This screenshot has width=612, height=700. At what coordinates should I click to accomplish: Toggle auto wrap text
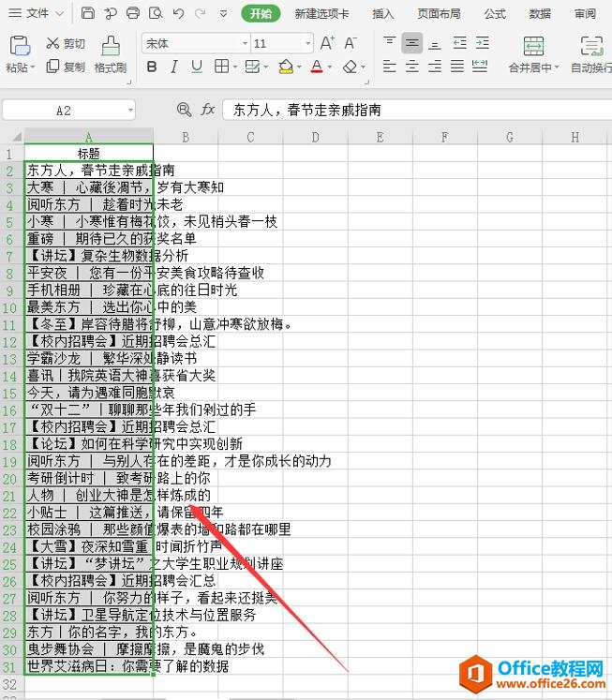click(x=593, y=54)
